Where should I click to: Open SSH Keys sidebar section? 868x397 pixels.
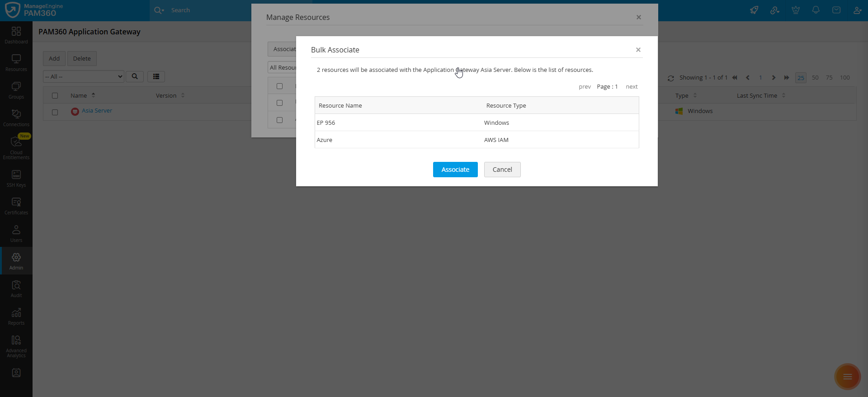pyautogui.click(x=16, y=179)
